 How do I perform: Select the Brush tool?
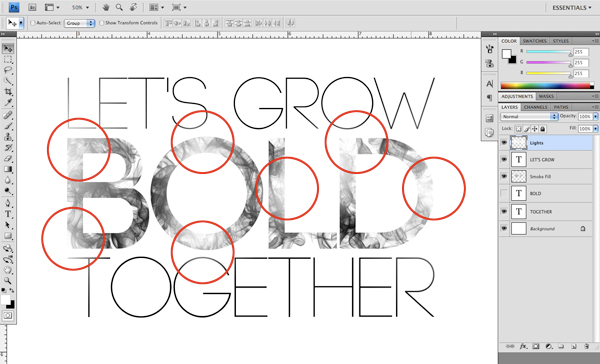8,126
